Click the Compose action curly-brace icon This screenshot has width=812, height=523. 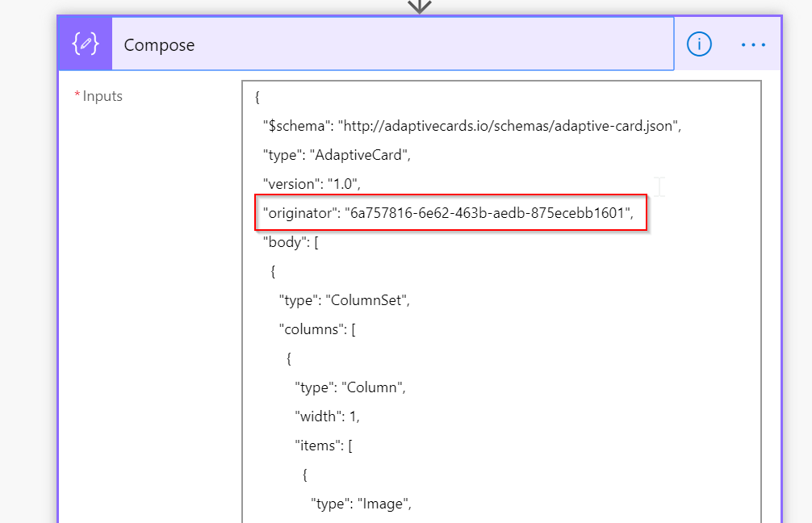click(85, 44)
